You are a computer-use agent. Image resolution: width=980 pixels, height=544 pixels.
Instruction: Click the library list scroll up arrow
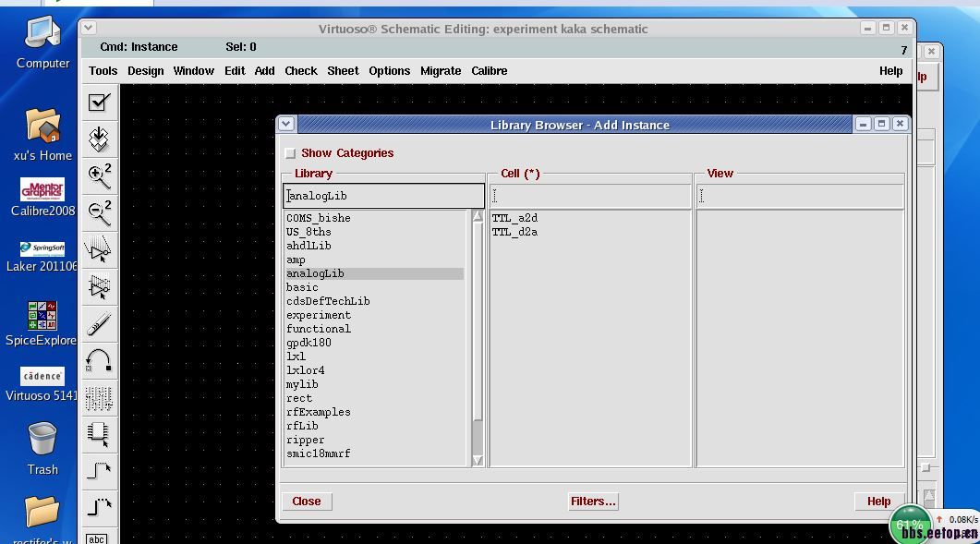tap(478, 216)
